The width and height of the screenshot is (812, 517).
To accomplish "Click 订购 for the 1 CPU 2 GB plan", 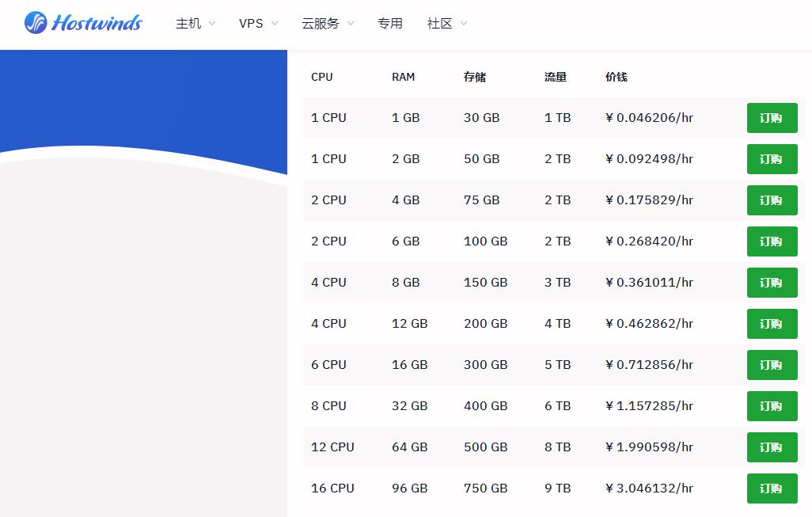I will (772, 158).
